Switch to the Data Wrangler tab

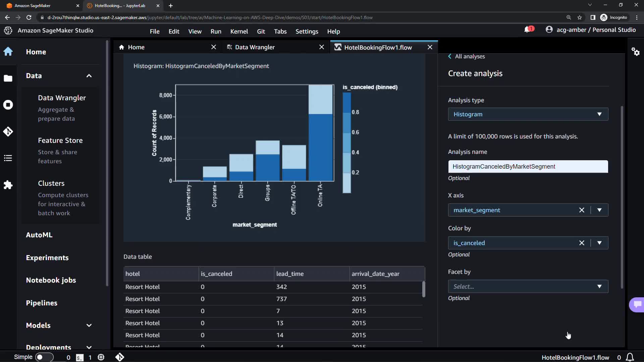(x=255, y=47)
